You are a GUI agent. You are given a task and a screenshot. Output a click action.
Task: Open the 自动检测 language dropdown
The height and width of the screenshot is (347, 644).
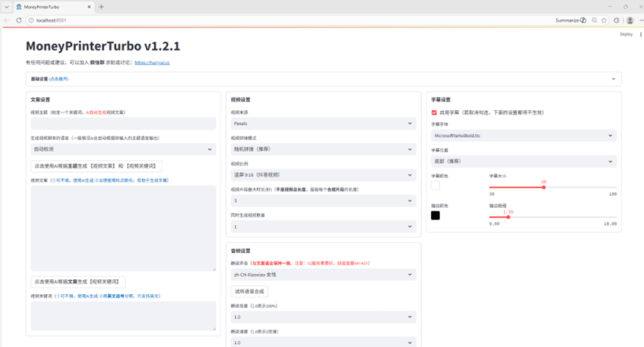tap(123, 149)
